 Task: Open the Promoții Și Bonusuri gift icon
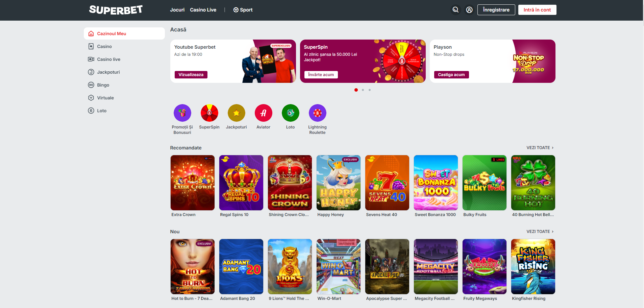(x=182, y=113)
